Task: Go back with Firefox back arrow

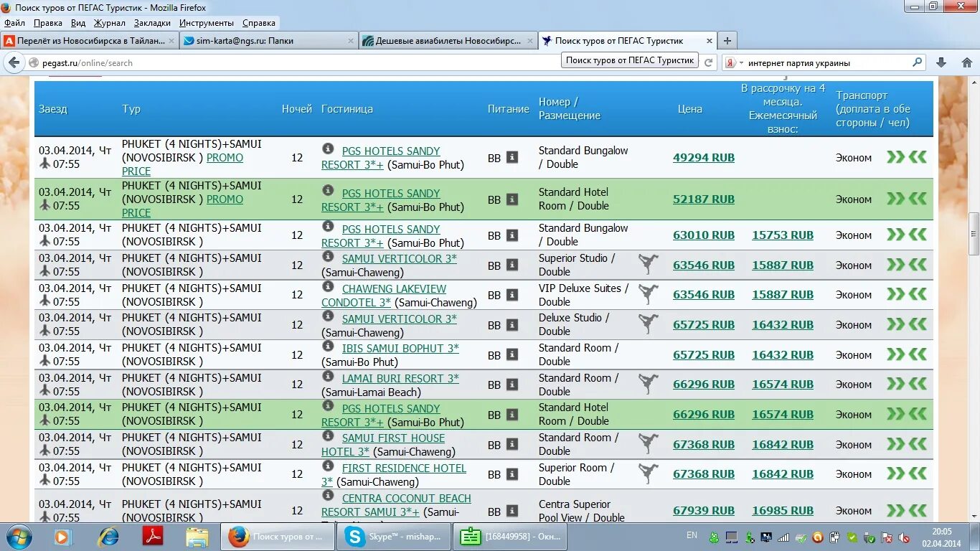Action: pos(14,62)
